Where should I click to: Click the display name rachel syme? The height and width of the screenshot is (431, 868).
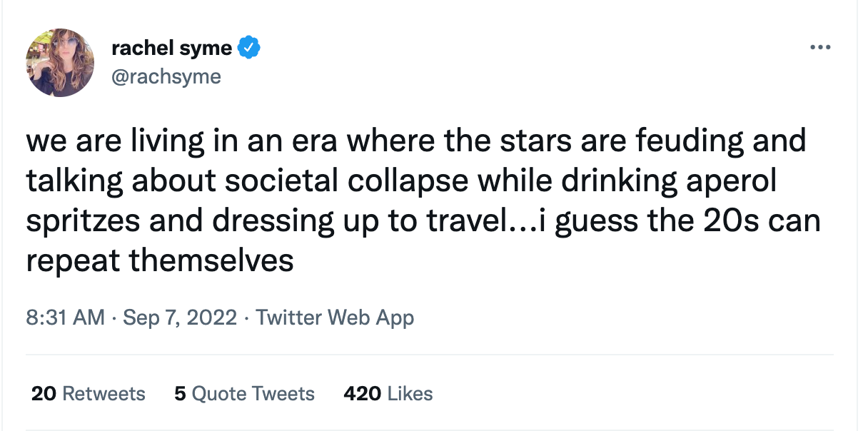pos(171,49)
